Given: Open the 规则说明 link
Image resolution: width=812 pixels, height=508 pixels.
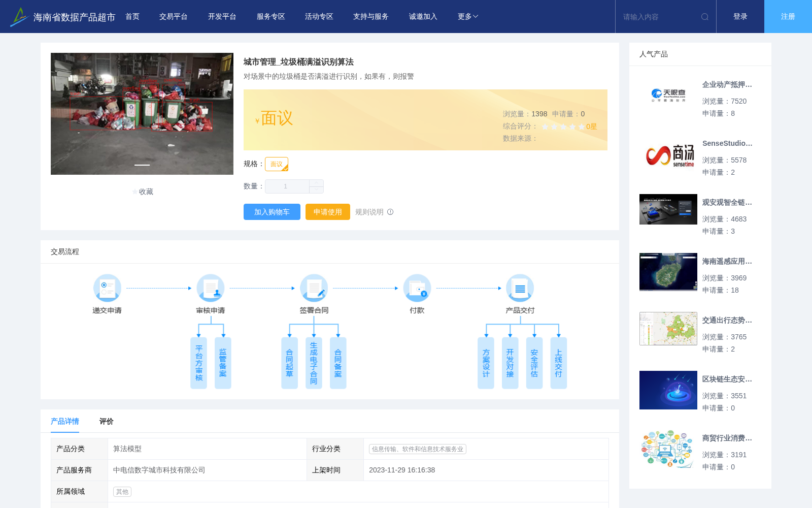Looking at the screenshot, I should (x=369, y=212).
